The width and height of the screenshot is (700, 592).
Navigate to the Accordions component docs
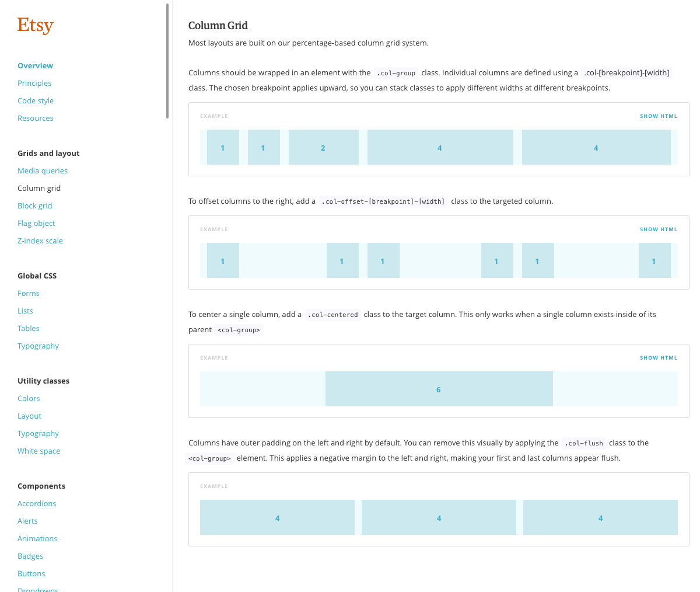click(x=37, y=503)
